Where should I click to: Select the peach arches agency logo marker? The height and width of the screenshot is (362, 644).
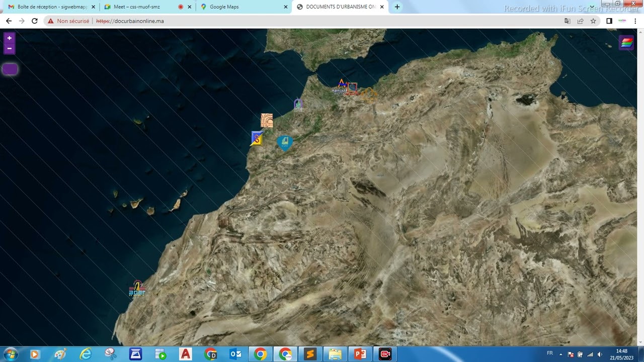267,121
